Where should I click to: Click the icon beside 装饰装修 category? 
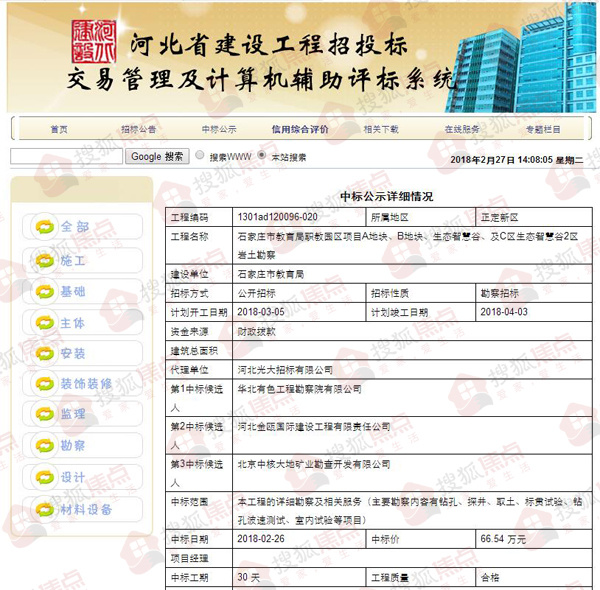(x=44, y=384)
